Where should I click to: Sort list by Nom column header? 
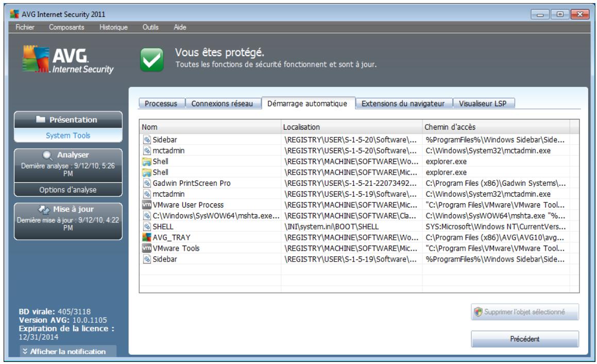pyautogui.click(x=210, y=127)
